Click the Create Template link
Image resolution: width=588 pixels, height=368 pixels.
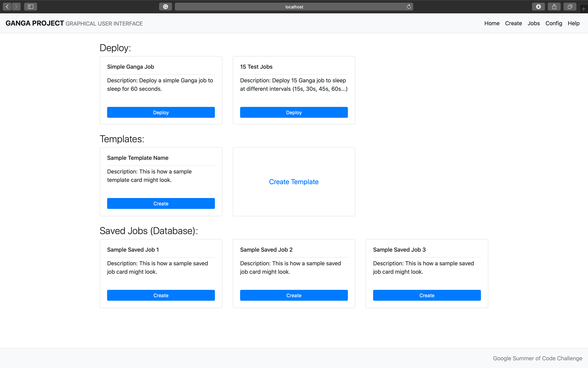pyautogui.click(x=294, y=182)
